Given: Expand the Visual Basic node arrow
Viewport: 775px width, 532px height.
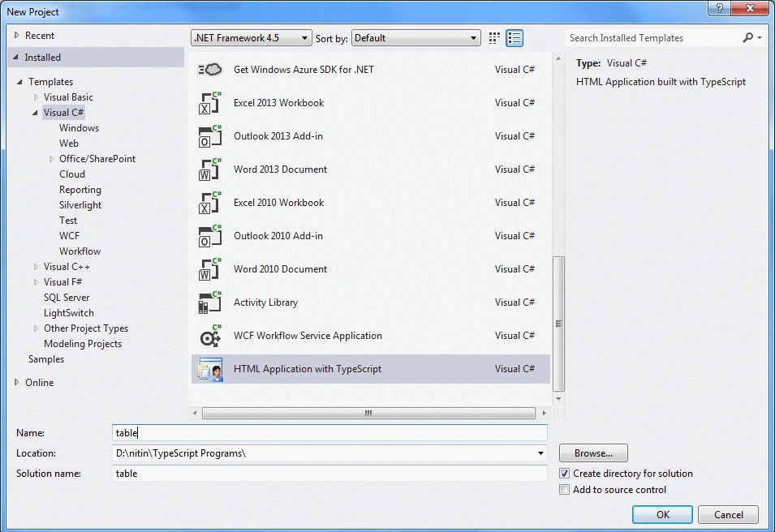Looking at the screenshot, I should 36,97.
